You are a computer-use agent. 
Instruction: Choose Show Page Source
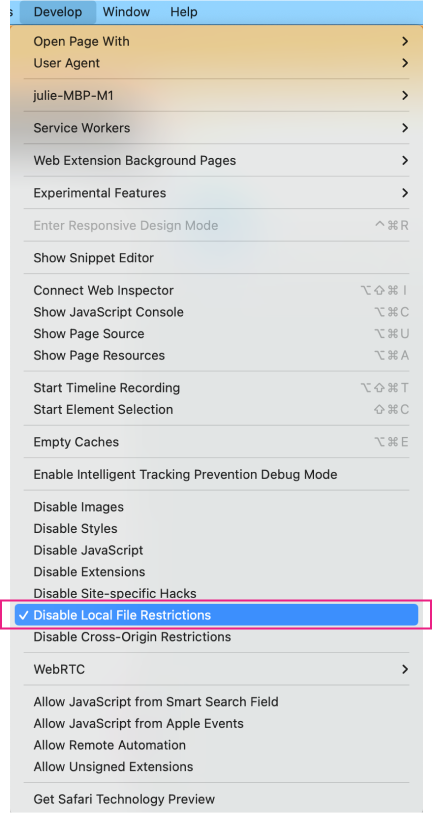[x=216, y=334]
